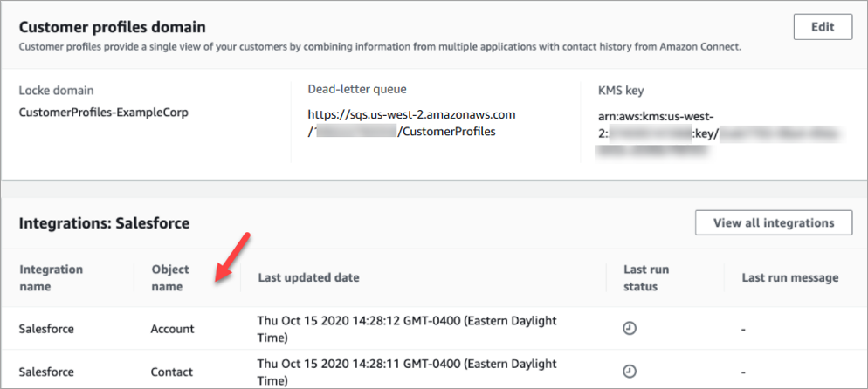Select the CustomerProfiles-ExampleCorp domain name
Screen dimensions: 868x389
point(104,113)
